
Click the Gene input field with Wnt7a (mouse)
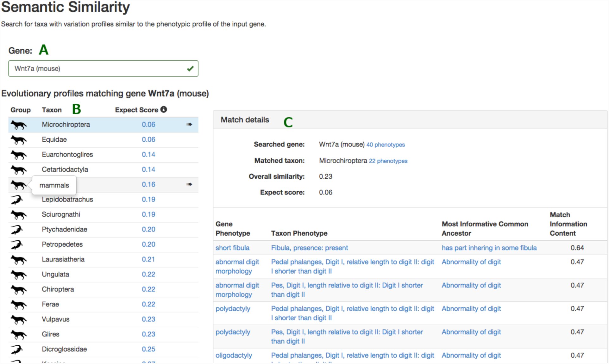click(x=103, y=69)
